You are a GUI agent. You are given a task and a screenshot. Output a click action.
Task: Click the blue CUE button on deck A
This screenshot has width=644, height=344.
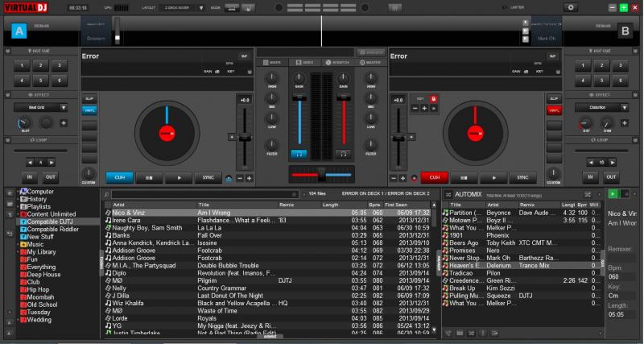tap(119, 178)
